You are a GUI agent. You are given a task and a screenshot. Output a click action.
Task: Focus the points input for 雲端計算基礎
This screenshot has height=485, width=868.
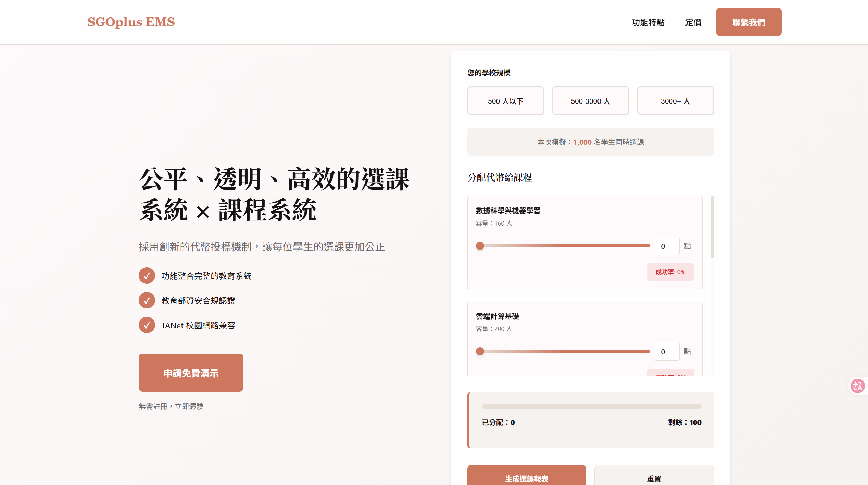tap(667, 352)
